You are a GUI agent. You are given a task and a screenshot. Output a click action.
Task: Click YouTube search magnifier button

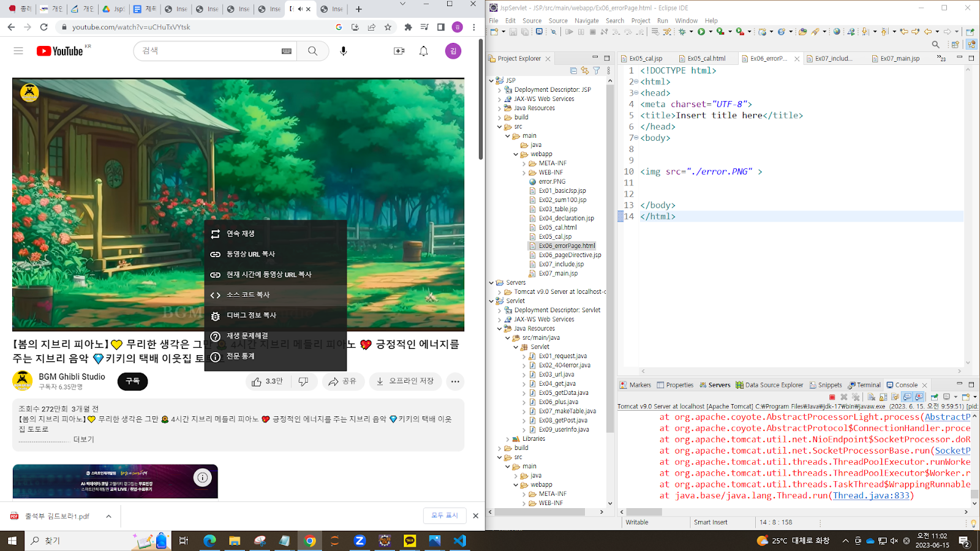(313, 51)
